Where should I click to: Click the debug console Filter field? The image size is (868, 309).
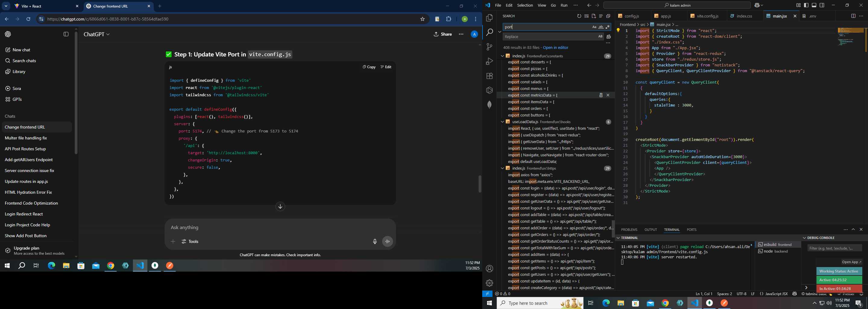point(834,248)
